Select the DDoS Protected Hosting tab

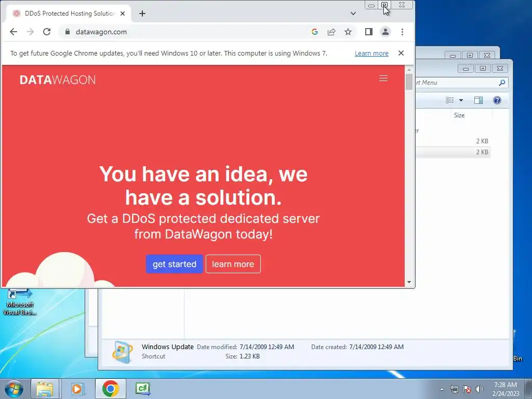[x=69, y=14]
